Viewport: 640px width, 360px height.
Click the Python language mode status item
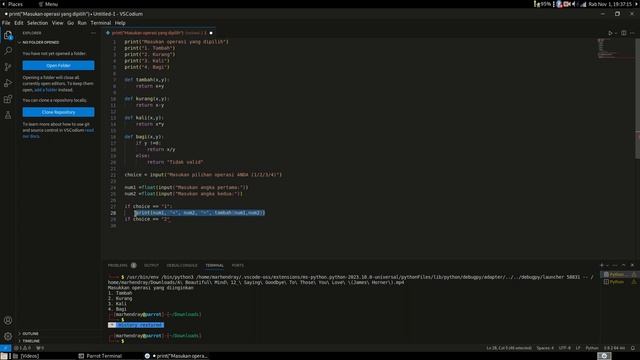(592, 348)
